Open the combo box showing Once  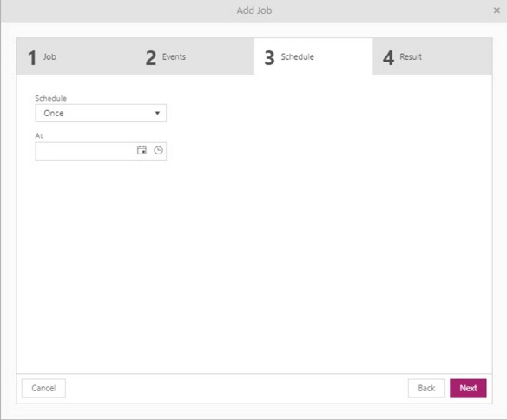click(101, 113)
